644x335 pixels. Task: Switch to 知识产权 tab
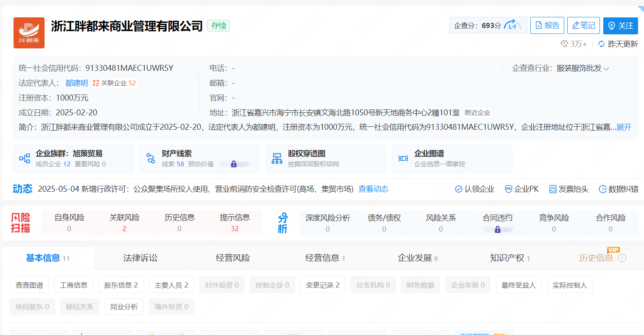(x=510, y=258)
